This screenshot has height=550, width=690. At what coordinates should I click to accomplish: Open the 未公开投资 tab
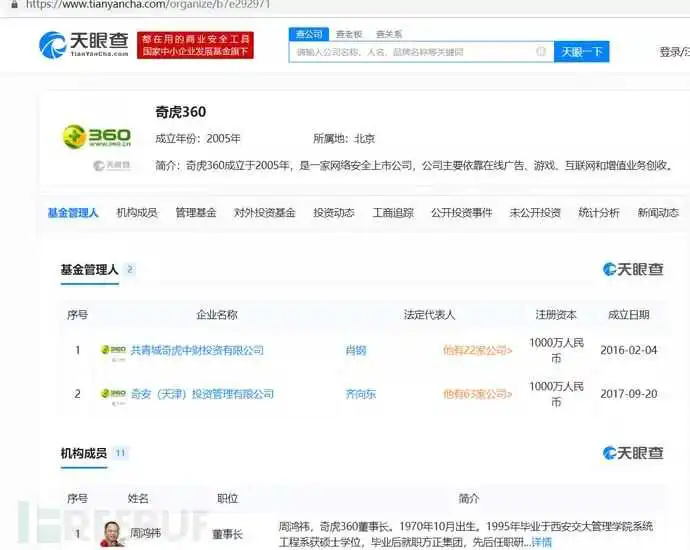[x=535, y=213]
